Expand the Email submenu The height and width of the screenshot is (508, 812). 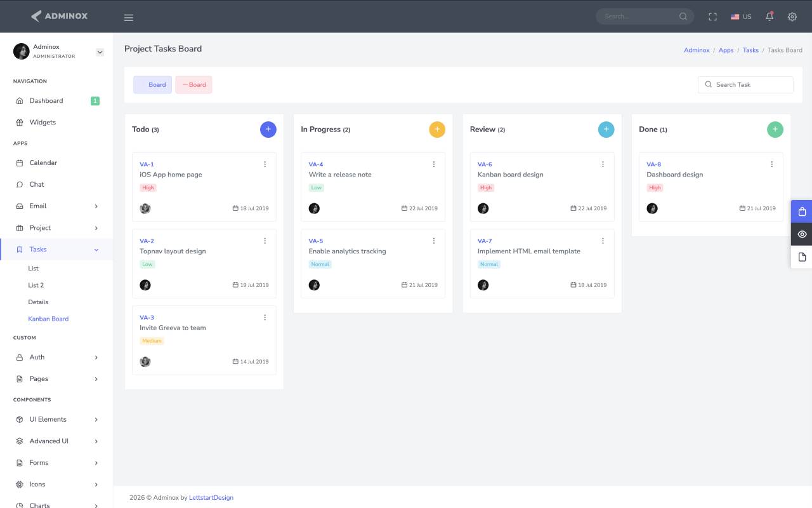tap(56, 206)
